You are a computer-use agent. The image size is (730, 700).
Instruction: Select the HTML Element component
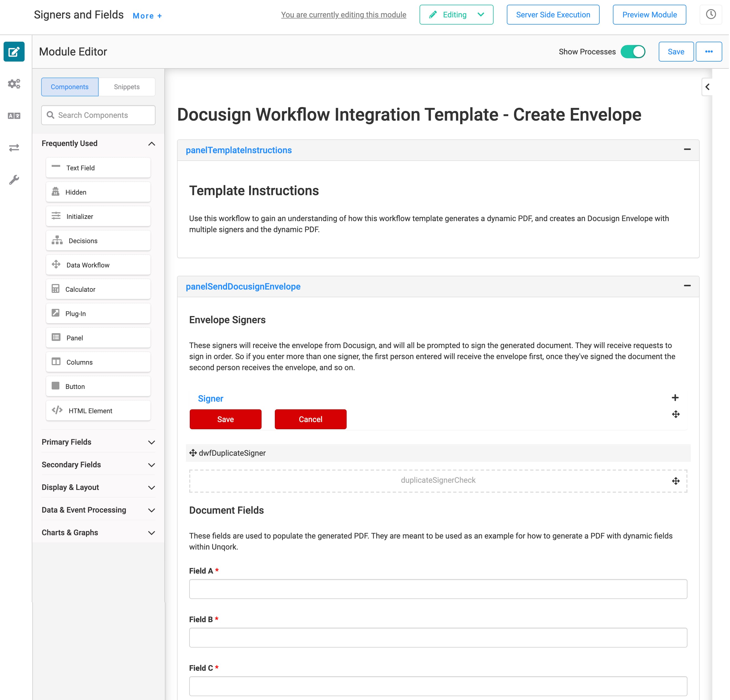[98, 411]
